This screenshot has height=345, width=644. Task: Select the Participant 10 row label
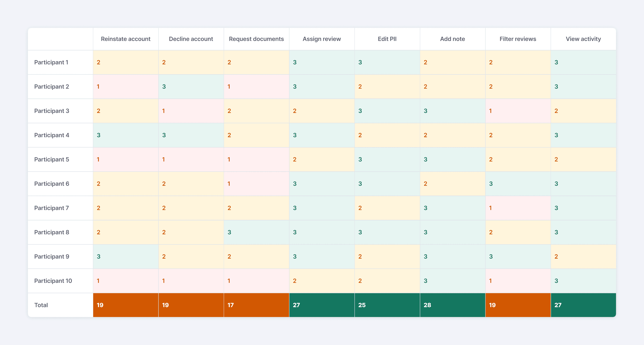(53, 281)
